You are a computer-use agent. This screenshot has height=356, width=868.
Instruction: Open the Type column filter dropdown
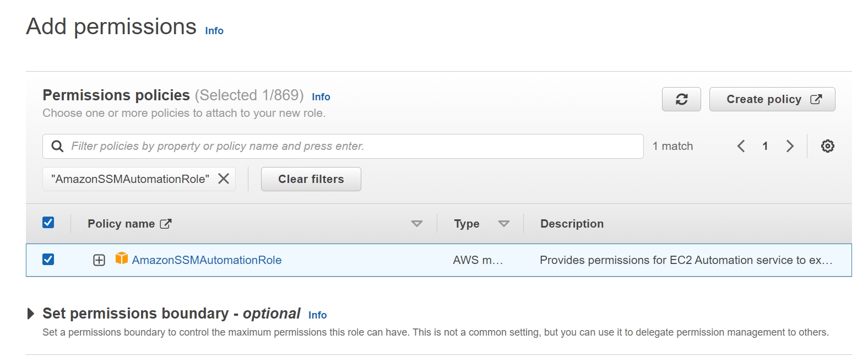(503, 224)
